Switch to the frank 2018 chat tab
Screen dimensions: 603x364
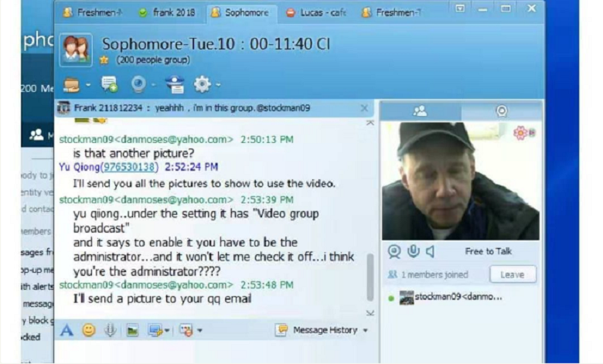pyautogui.click(x=167, y=12)
